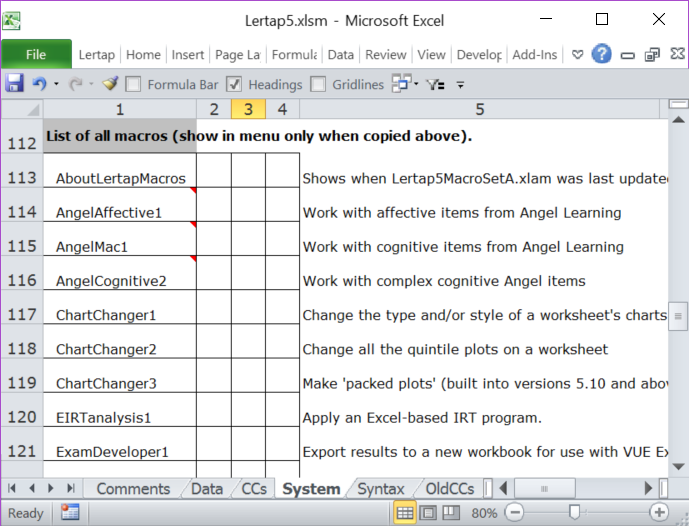This screenshot has width=689, height=526.
Task: Select column 1 header
Action: 120,109
